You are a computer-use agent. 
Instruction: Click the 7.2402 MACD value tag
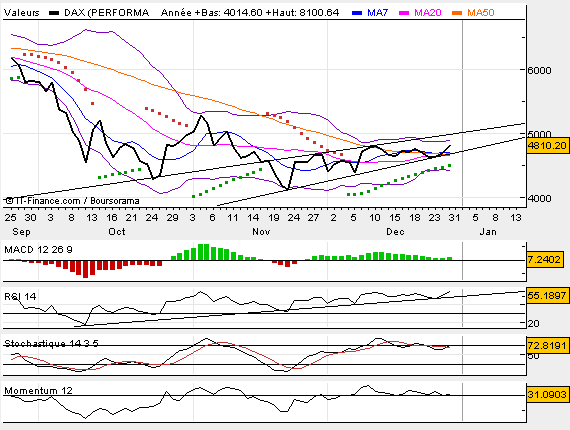[x=544, y=260]
